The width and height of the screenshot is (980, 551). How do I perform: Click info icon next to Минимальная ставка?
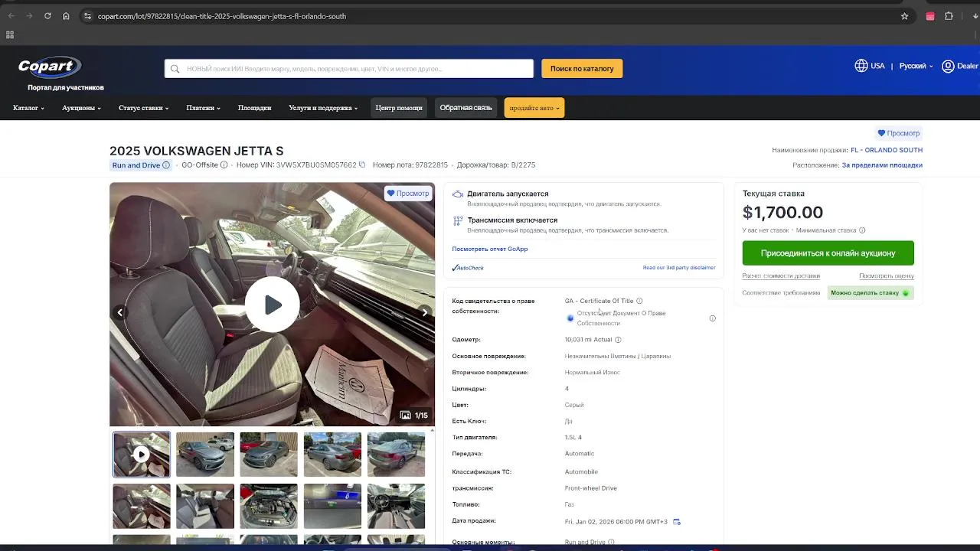pyautogui.click(x=862, y=230)
